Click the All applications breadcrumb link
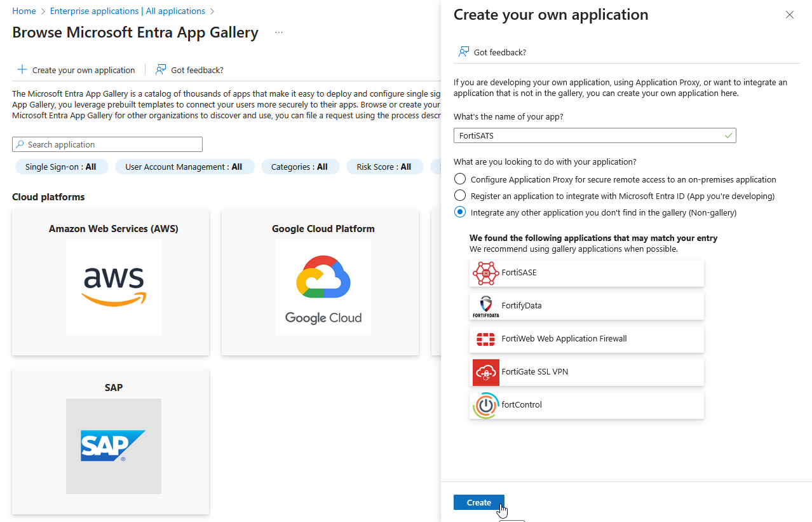This screenshot has height=522, width=812. point(176,11)
